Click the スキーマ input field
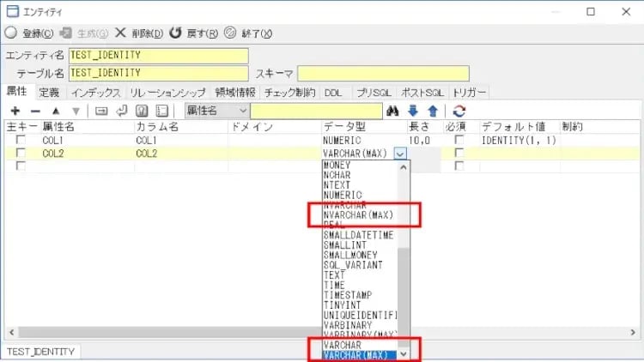644x362 pixels. coord(383,74)
